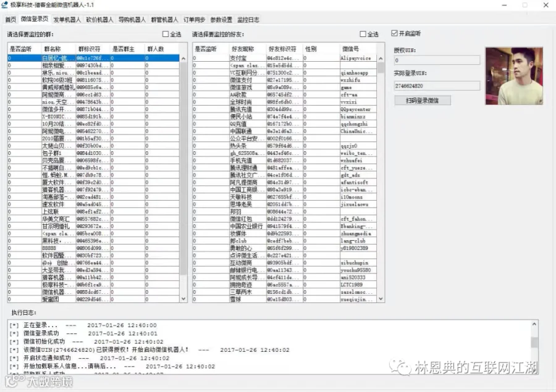This screenshot has height=392, width=556.
Task: Select the 微信红包 friend row
Action: [285, 219]
